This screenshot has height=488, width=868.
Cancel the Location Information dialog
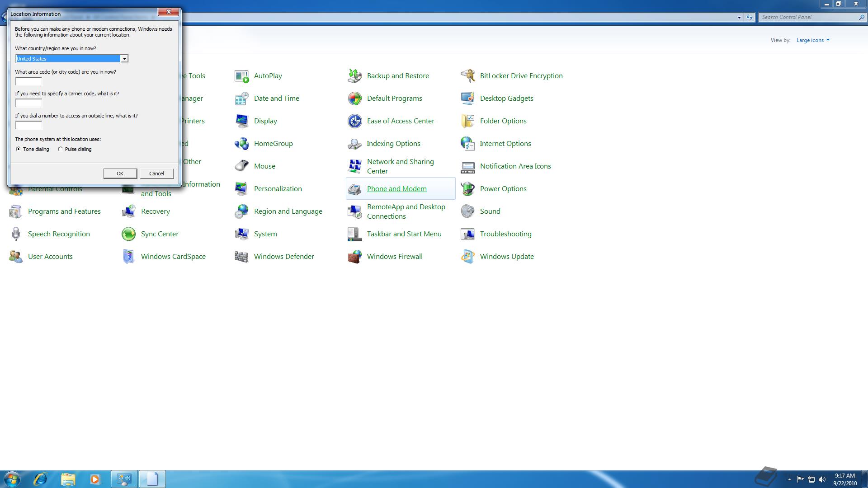coord(156,174)
